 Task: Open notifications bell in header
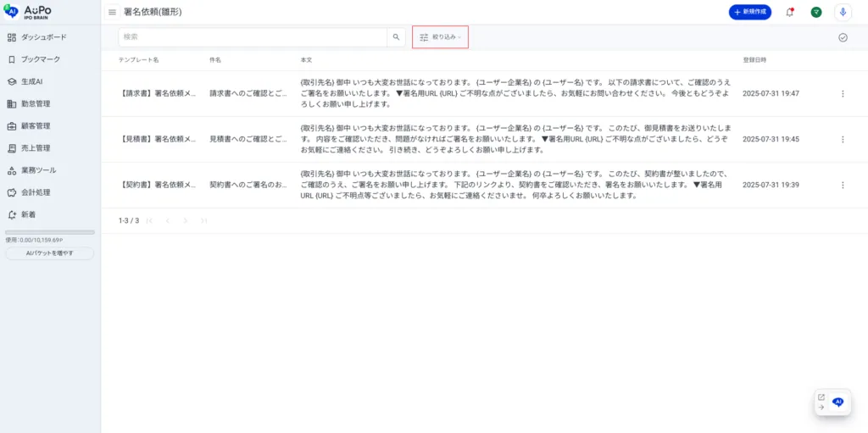coord(790,12)
